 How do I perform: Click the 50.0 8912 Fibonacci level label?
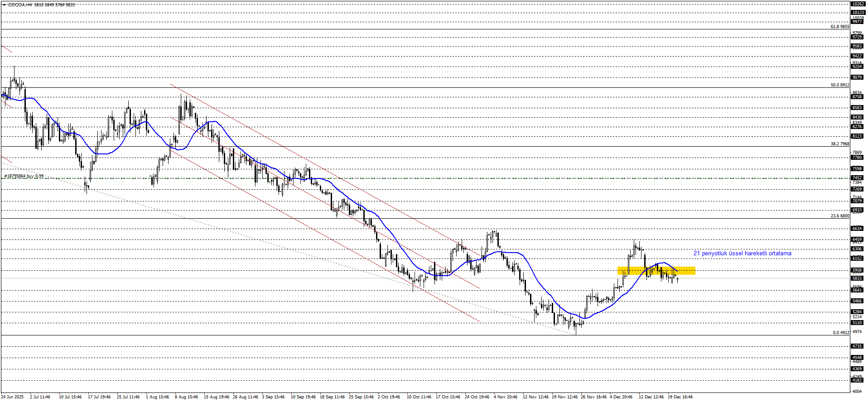839,85
